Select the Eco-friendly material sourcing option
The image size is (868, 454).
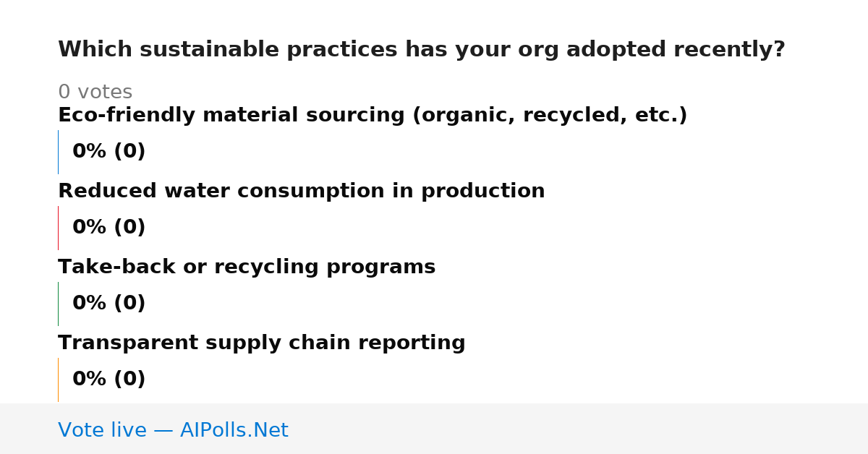373,116
